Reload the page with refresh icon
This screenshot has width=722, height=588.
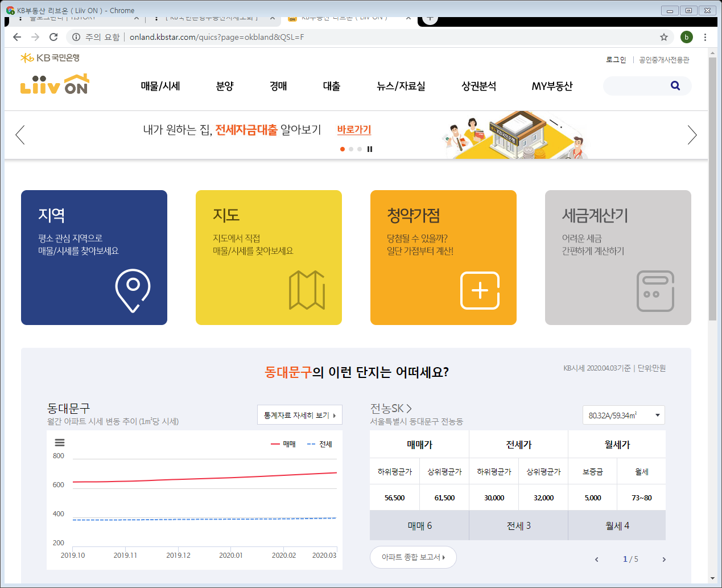tap(53, 37)
